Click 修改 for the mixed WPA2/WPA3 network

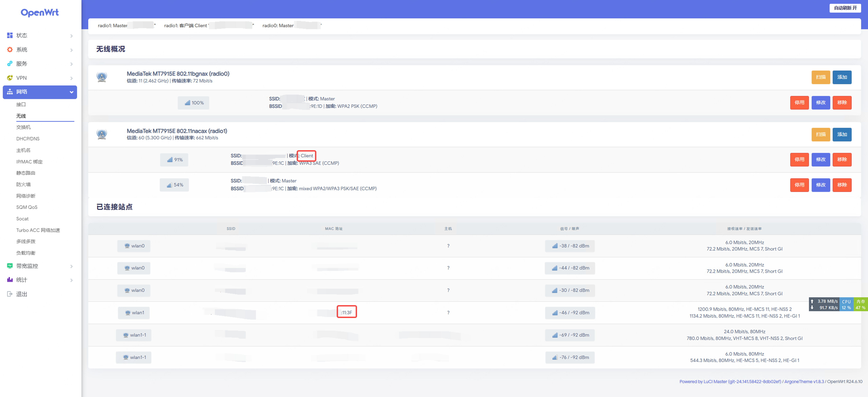[821, 185]
